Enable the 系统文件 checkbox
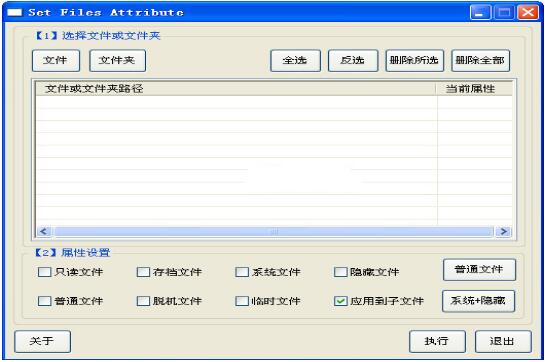The height and width of the screenshot is (362, 545). 242,272
